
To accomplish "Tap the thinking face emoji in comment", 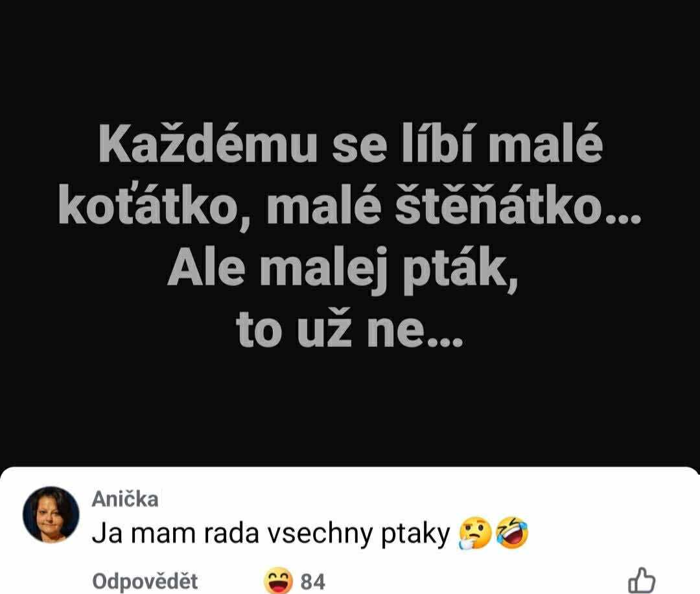I will [475, 533].
